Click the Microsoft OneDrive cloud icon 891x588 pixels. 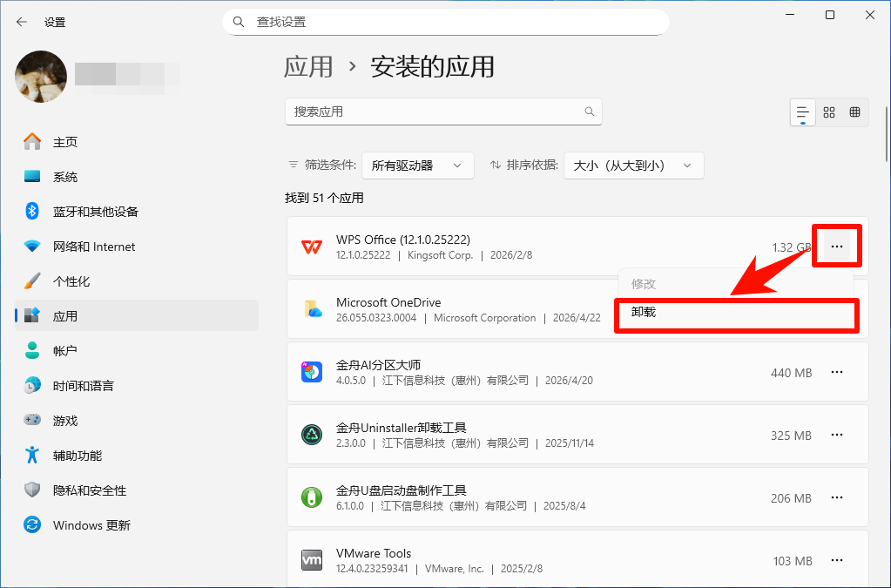click(312, 309)
